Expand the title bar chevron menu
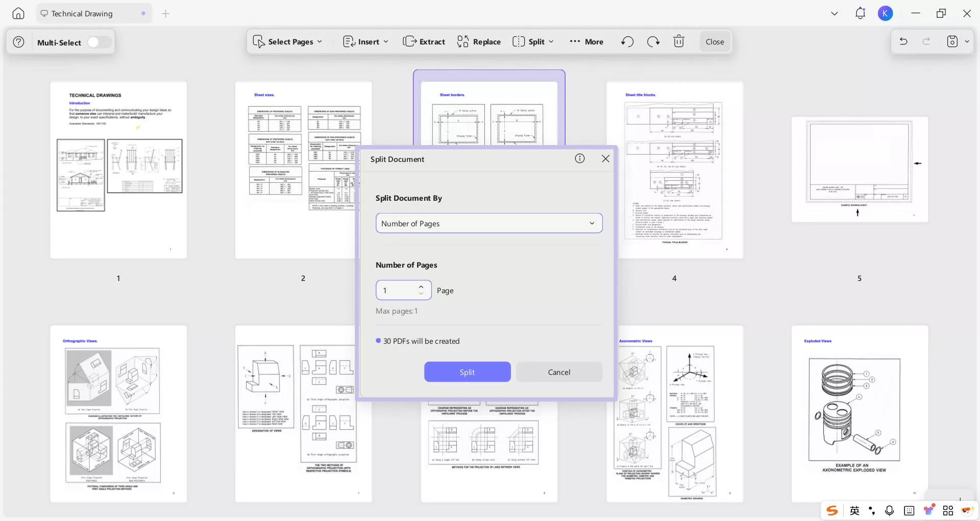980x521 pixels. click(x=835, y=14)
